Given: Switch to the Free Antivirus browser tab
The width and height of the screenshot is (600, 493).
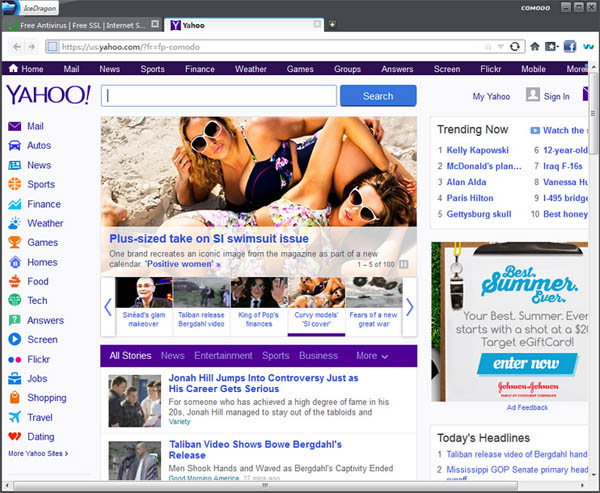Looking at the screenshot, I should coord(83,25).
